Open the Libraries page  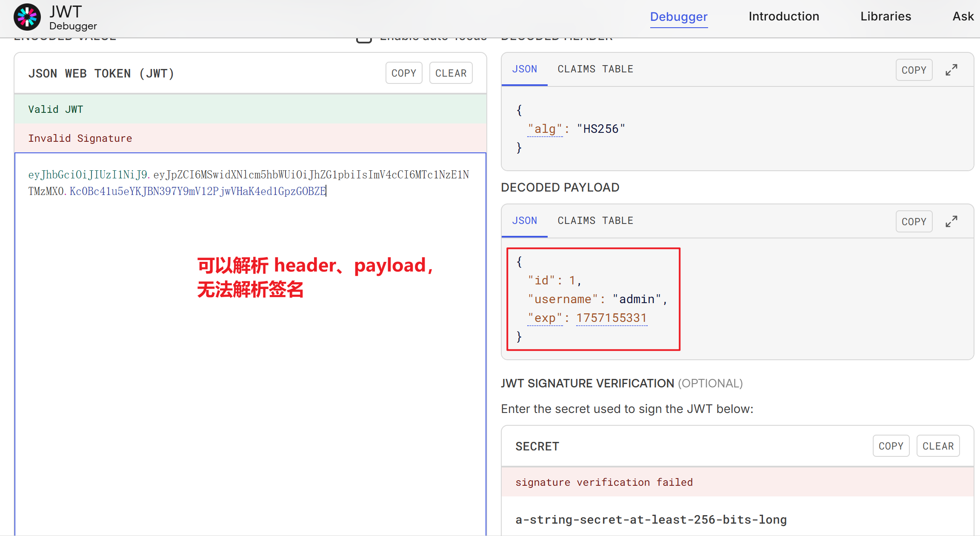[x=886, y=16]
